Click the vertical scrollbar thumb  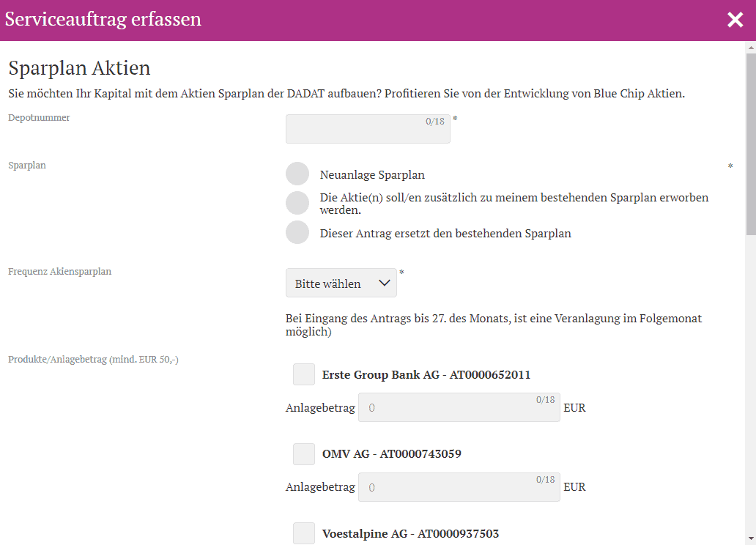click(751, 144)
